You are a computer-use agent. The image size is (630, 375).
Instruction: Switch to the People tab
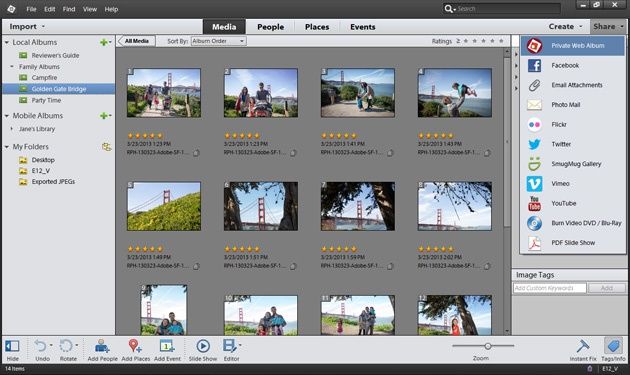coord(270,27)
